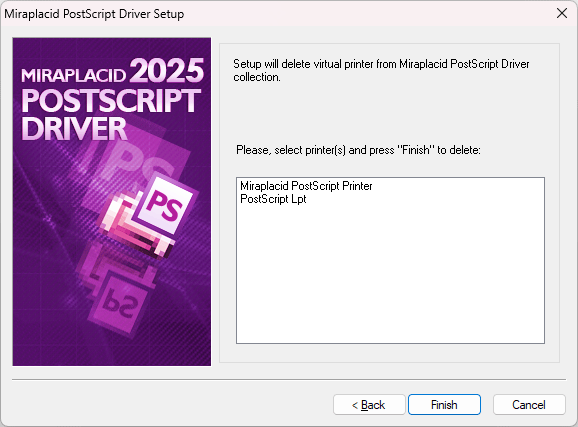Go back with the < Back button
The image size is (578, 427).
[369, 405]
